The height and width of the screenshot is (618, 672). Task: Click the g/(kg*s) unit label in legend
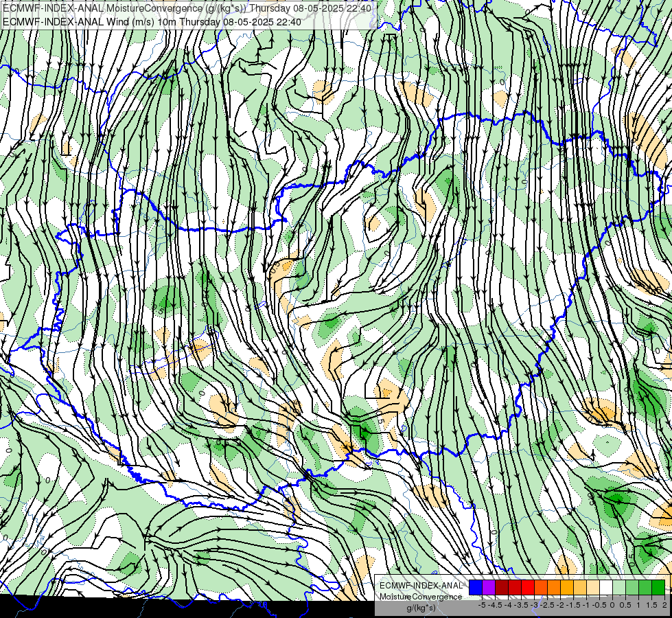(421, 608)
